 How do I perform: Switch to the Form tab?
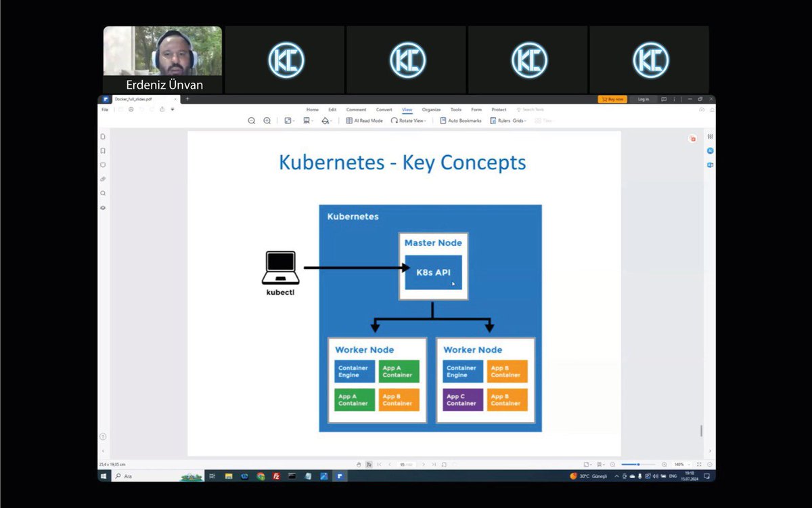tap(476, 109)
